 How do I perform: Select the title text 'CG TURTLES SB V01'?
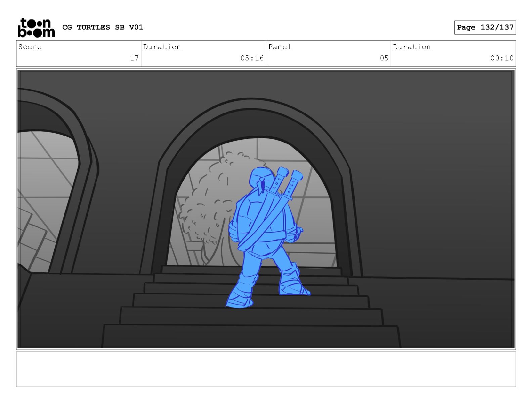[x=103, y=28]
